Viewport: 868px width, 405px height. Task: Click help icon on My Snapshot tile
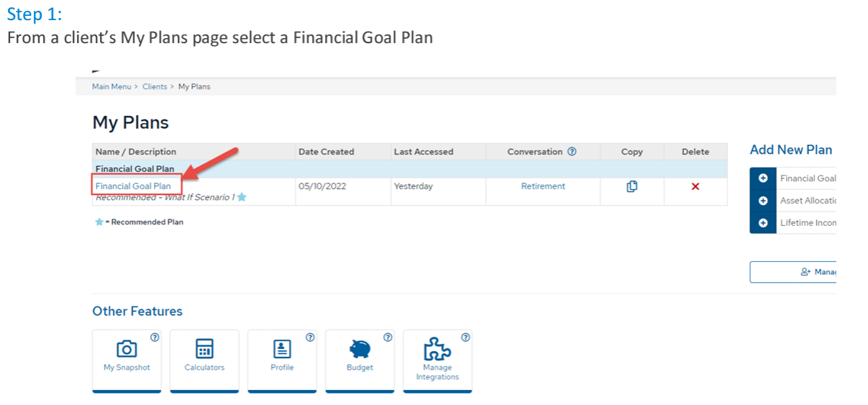[155, 337]
